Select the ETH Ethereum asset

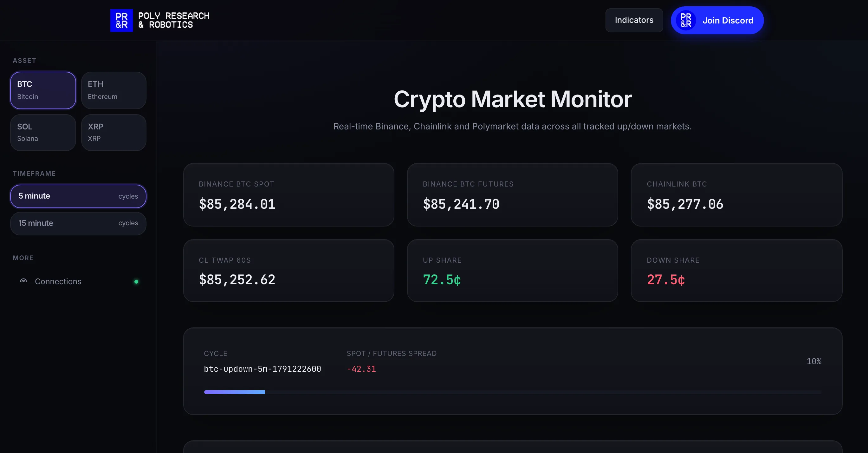pyautogui.click(x=113, y=90)
